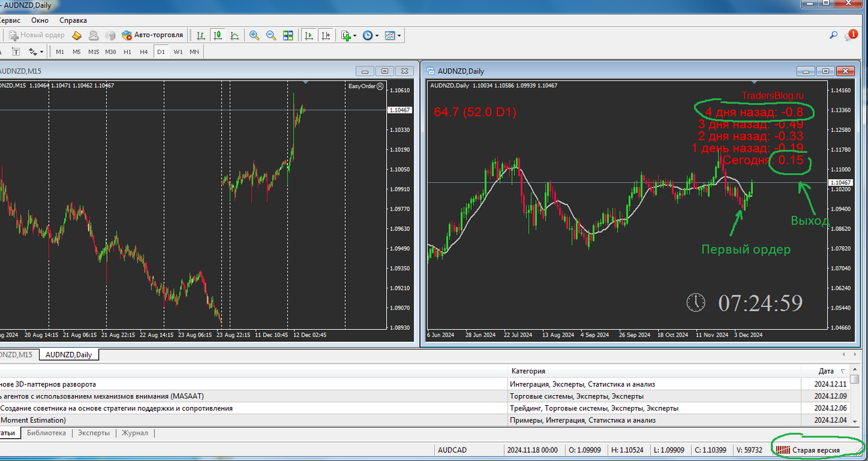Select the D1 timeframe
Viewport: 868px width, 461px height.
tap(161, 52)
